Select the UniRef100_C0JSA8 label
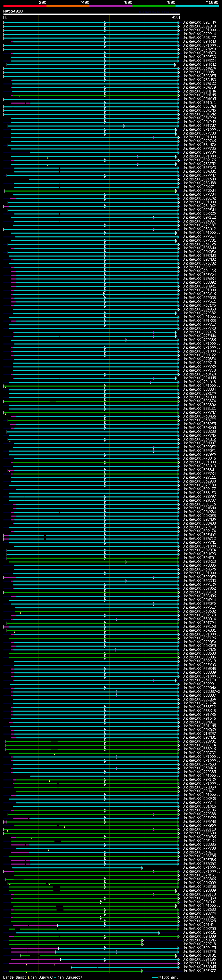 point(199,106)
